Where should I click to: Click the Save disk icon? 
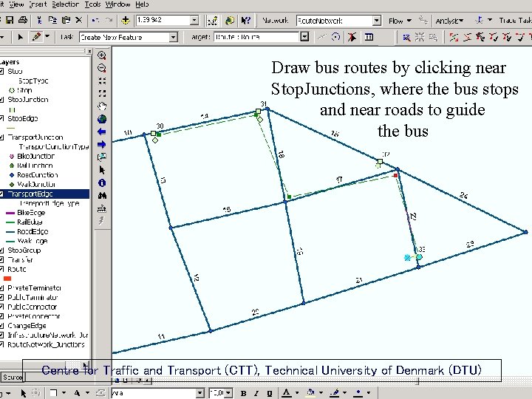(x=10, y=21)
